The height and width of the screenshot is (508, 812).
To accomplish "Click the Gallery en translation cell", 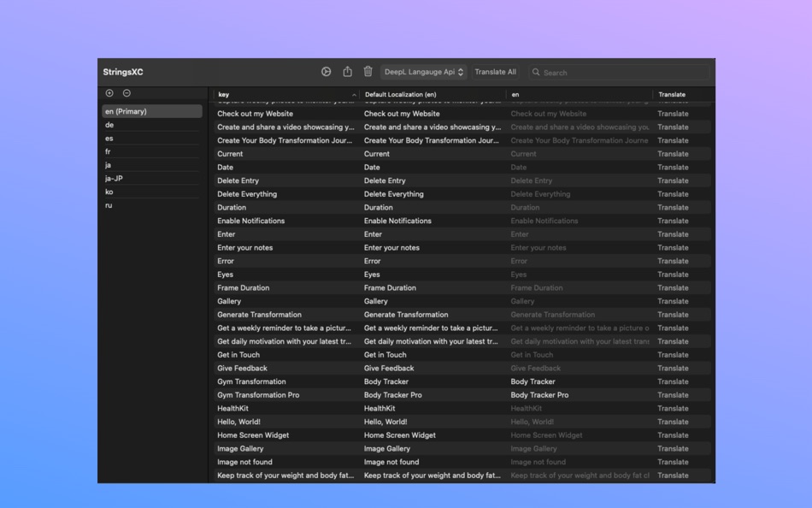I will click(522, 301).
